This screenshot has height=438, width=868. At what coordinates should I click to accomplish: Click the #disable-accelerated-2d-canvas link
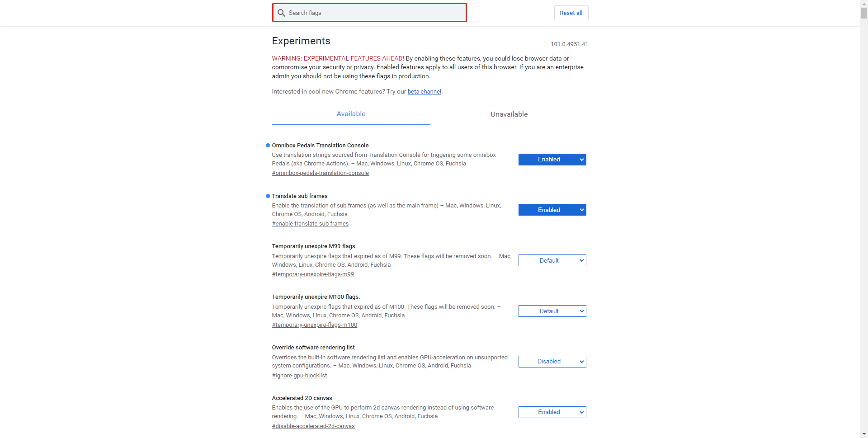point(313,426)
